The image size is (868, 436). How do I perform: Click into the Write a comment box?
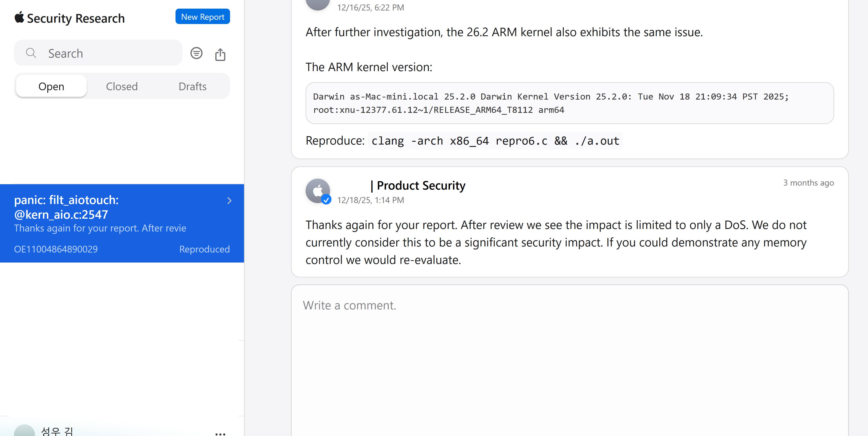(x=569, y=357)
